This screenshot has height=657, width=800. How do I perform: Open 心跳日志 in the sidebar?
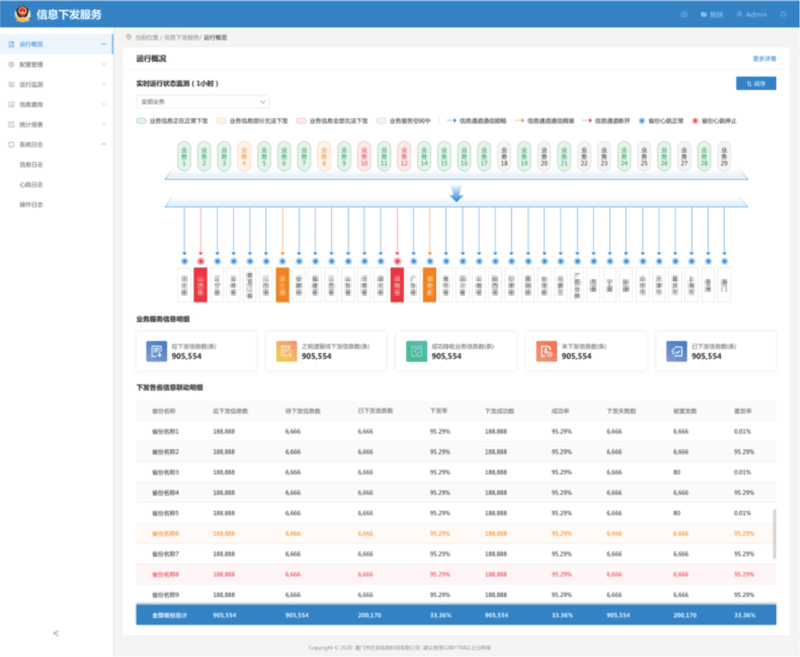[31, 185]
